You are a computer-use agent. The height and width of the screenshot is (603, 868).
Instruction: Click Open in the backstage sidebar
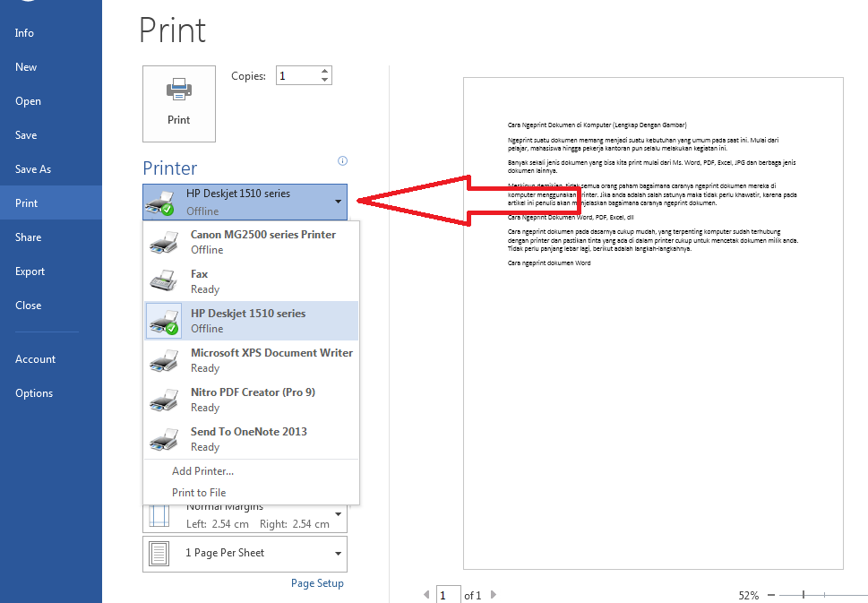[x=51, y=101]
